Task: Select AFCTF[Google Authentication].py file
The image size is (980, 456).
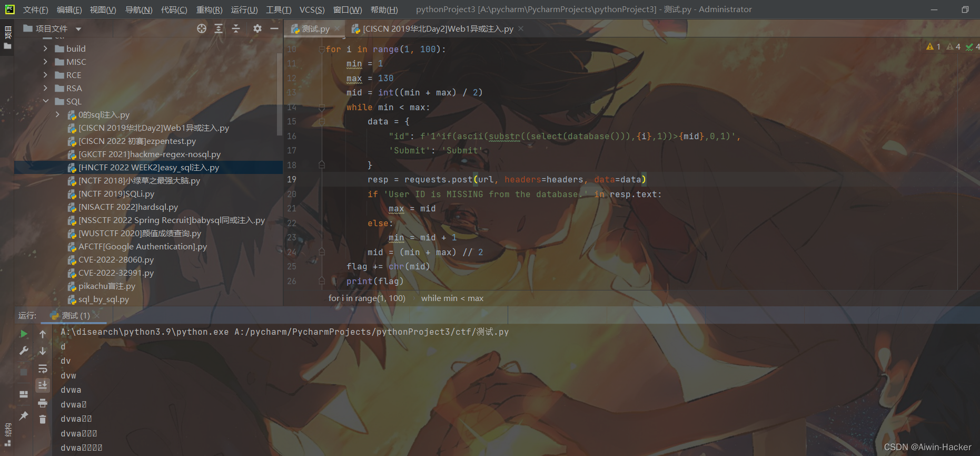Action: [x=143, y=246]
